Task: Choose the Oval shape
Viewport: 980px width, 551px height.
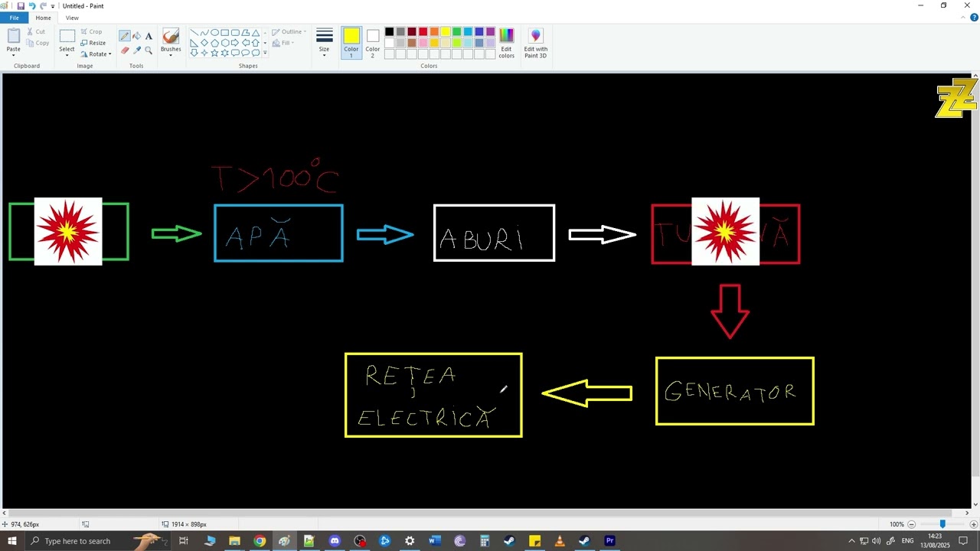Action: tap(214, 33)
